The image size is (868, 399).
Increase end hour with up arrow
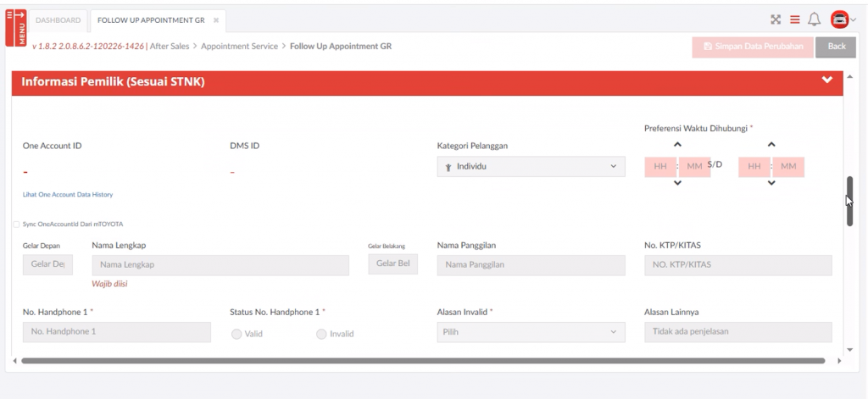(x=771, y=145)
